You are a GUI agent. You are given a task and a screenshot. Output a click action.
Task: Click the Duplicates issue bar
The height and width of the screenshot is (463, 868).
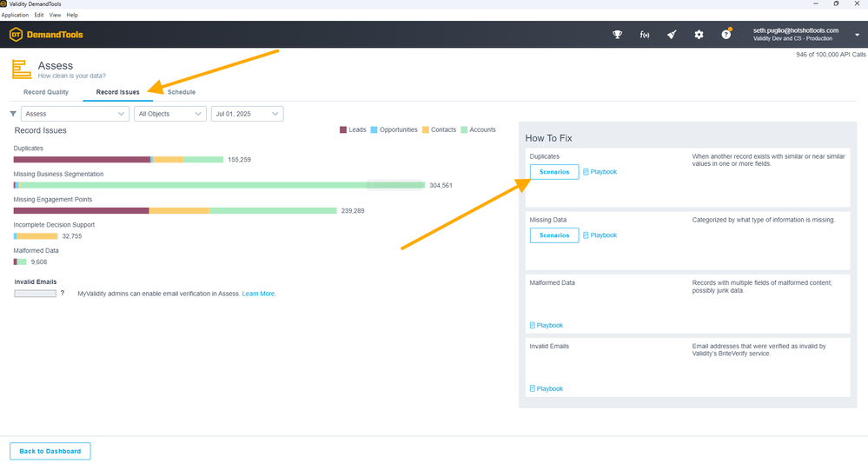(x=118, y=159)
